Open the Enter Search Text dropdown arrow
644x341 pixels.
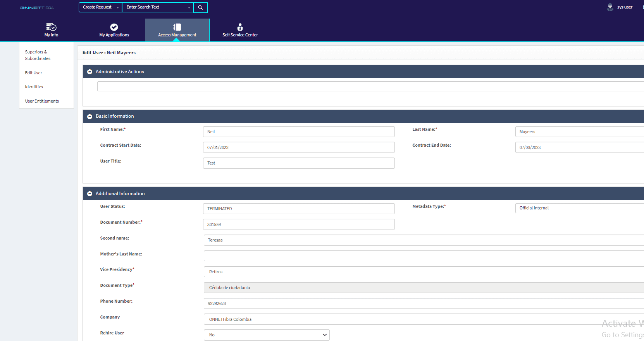click(x=189, y=7)
